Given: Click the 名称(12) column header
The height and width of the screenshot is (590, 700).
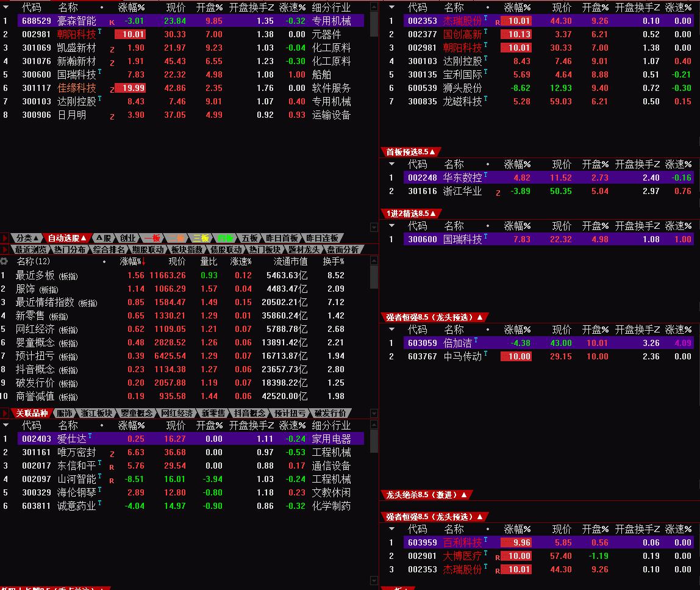Looking at the screenshot, I should [33, 261].
